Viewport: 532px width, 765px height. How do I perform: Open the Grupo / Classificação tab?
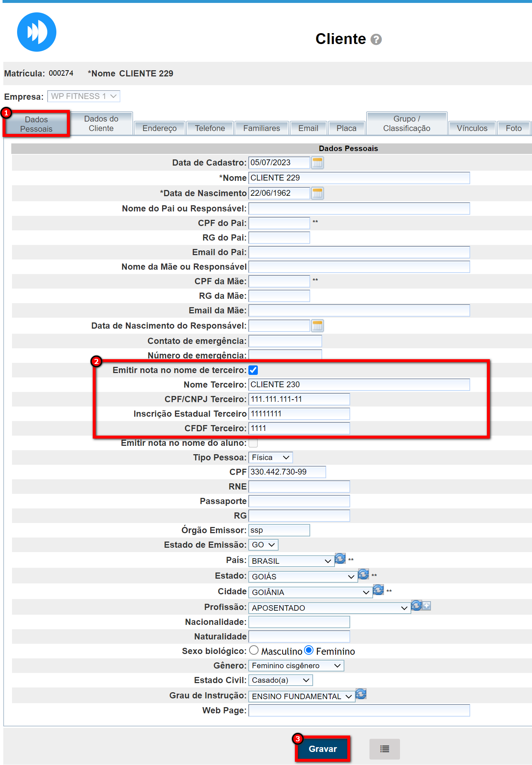click(407, 124)
